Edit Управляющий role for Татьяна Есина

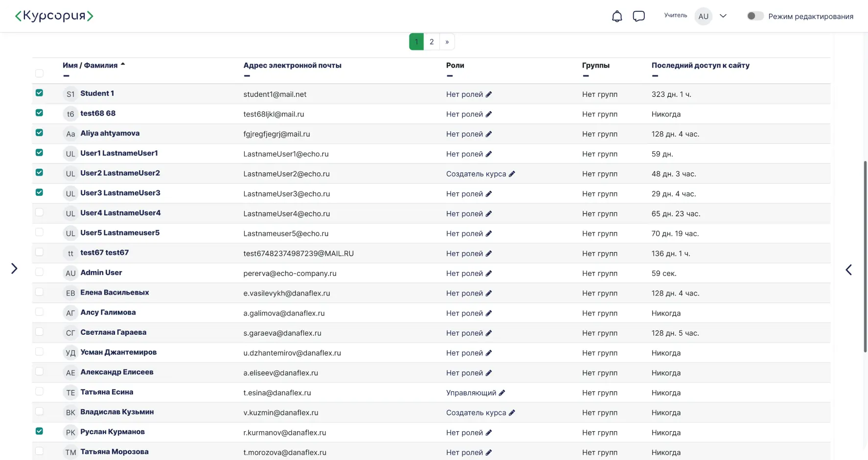pos(502,393)
